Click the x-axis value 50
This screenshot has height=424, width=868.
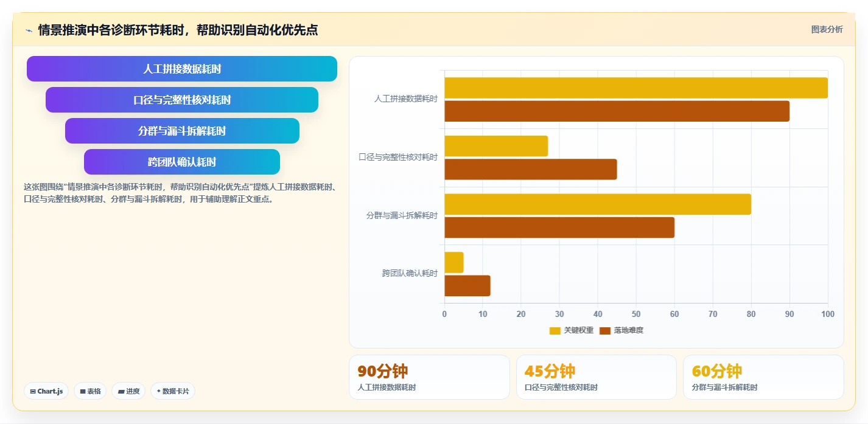pyautogui.click(x=636, y=314)
